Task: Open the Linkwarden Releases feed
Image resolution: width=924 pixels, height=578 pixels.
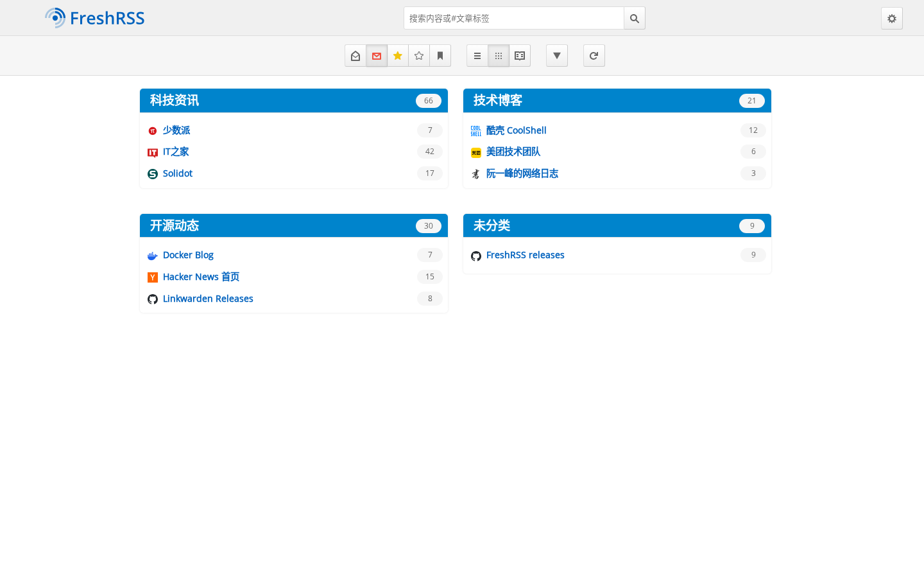Action: click(x=208, y=299)
